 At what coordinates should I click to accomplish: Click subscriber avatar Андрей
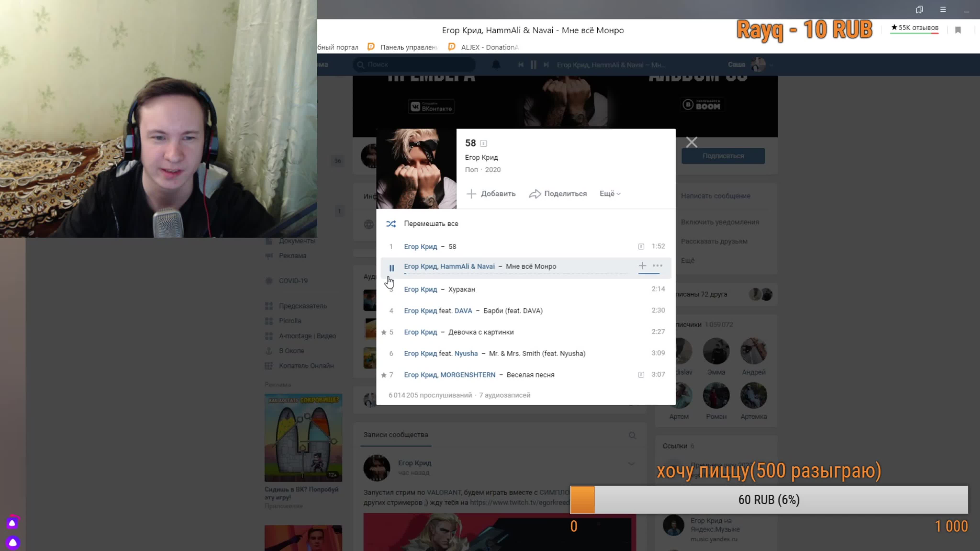click(x=753, y=351)
